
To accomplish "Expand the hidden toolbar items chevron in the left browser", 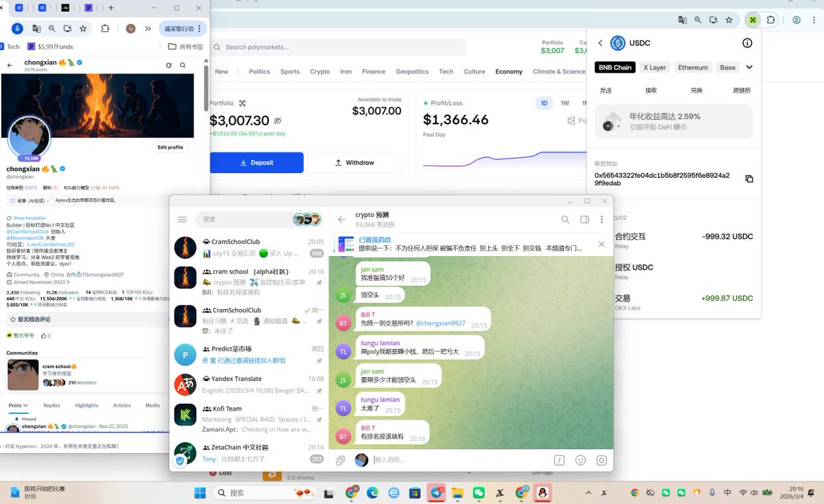I will [148, 28].
